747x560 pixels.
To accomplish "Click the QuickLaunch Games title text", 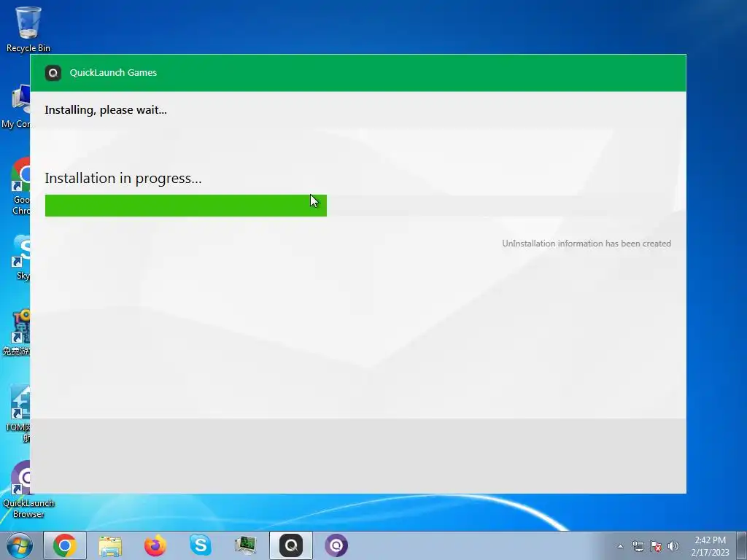I will 113,72.
